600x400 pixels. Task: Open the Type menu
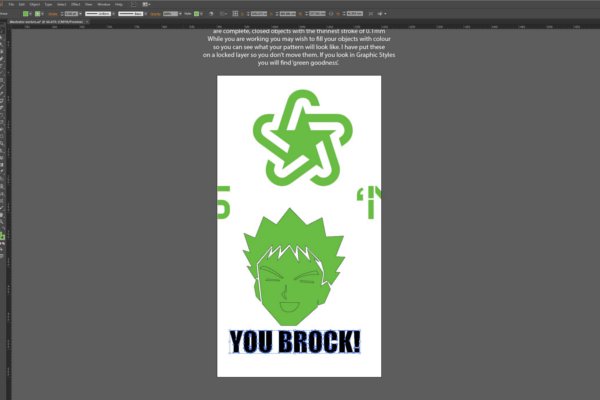(x=48, y=5)
